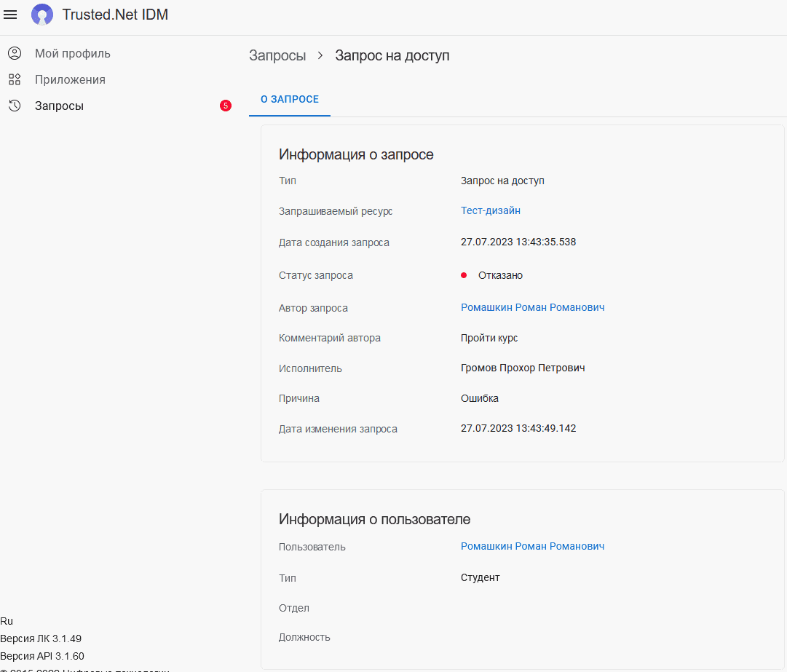This screenshot has height=672, width=787.
Task: Click the profile person icon
Action: 15,53
